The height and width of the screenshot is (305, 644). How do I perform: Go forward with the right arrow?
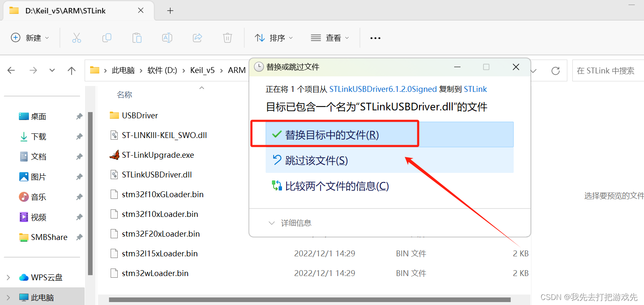pos(33,70)
